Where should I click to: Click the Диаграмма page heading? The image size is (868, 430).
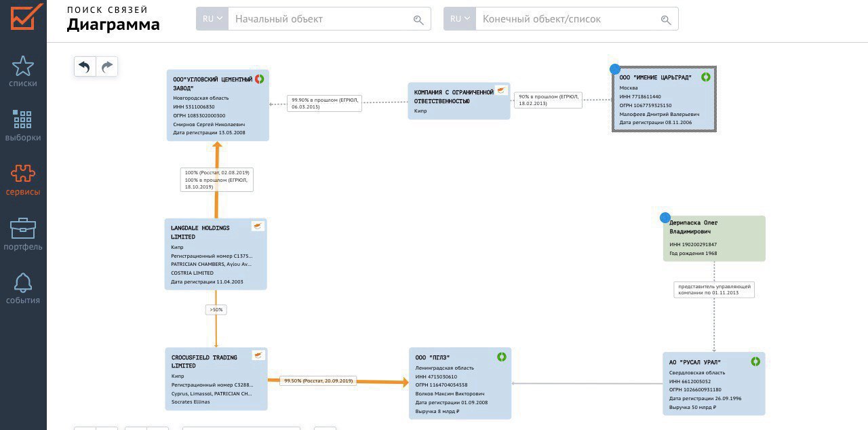[x=113, y=24]
